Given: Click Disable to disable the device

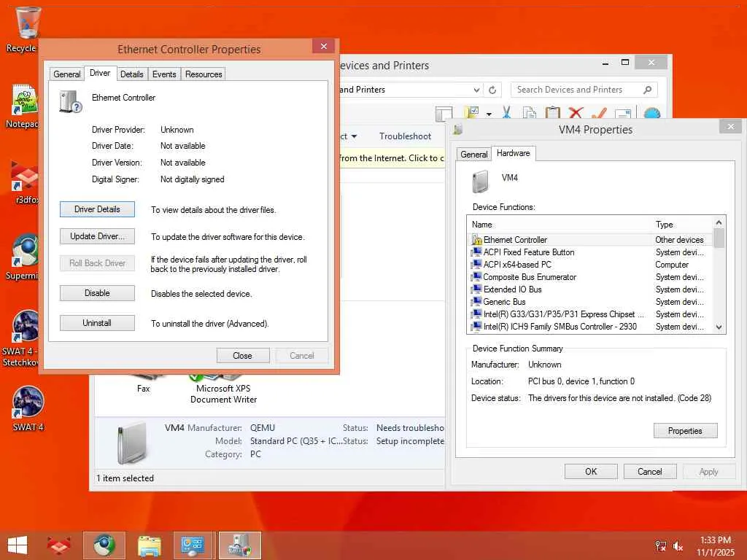Looking at the screenshot, I should [x=97, y=293].
